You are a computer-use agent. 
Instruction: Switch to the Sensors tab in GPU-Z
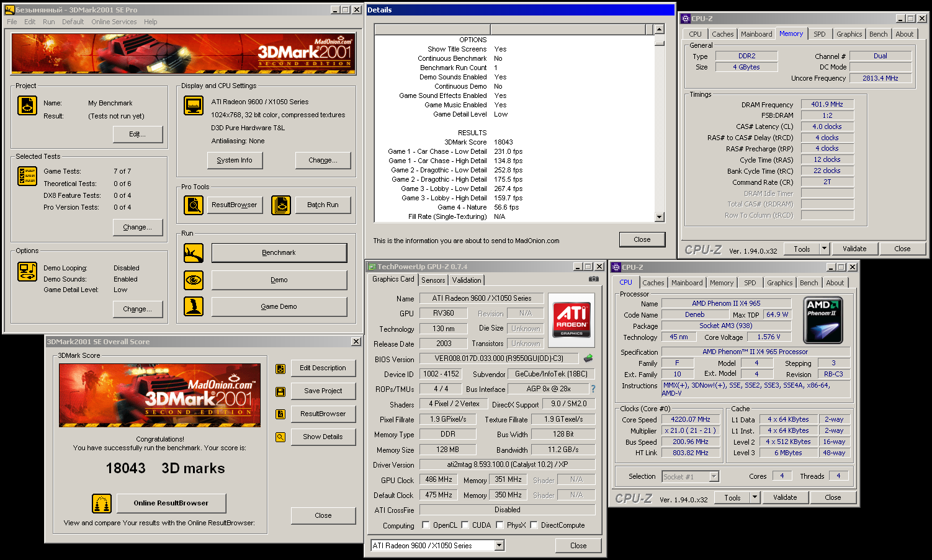click(433, 280)
